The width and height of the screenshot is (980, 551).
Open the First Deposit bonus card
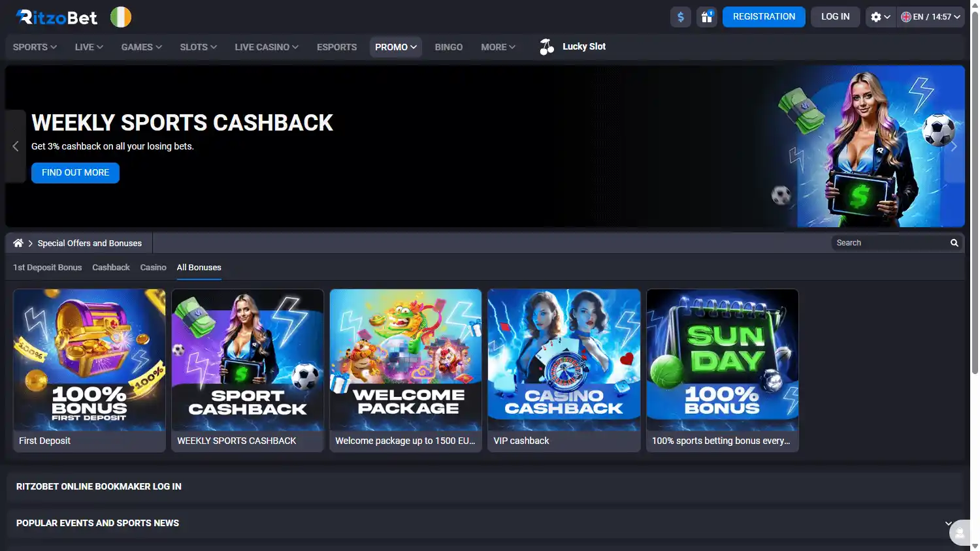click(90, 370)
